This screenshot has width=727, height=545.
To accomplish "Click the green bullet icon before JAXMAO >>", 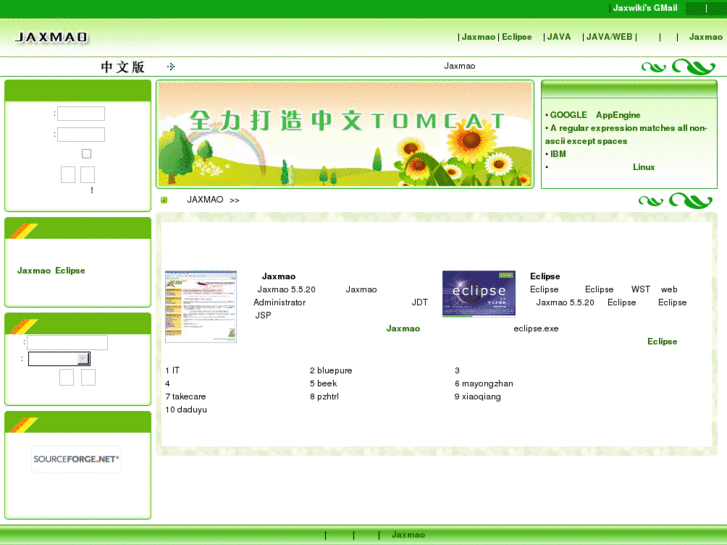I will pos(164,200).
